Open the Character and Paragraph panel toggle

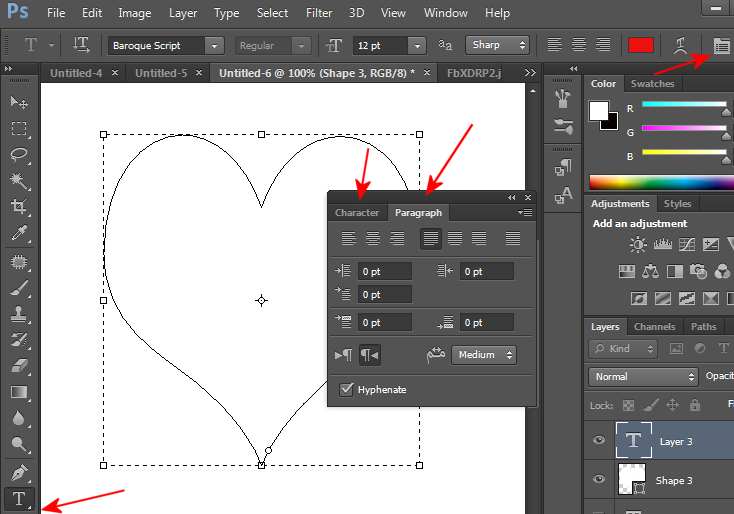click(721, 45)
